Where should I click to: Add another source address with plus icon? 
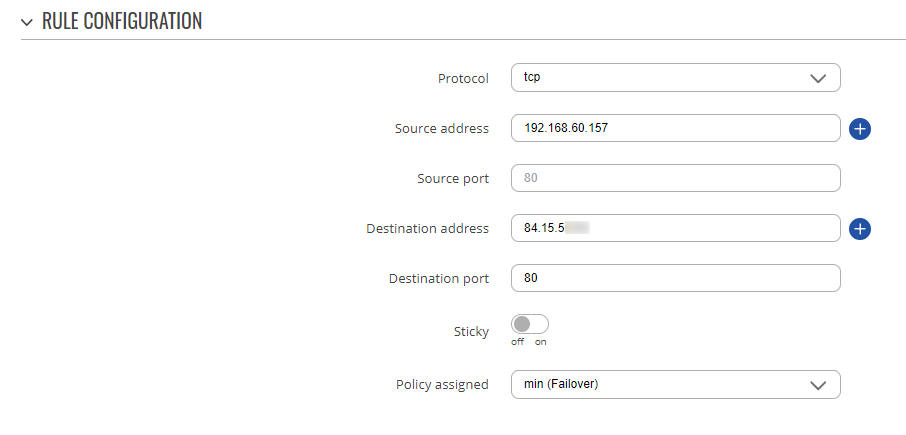860,129
